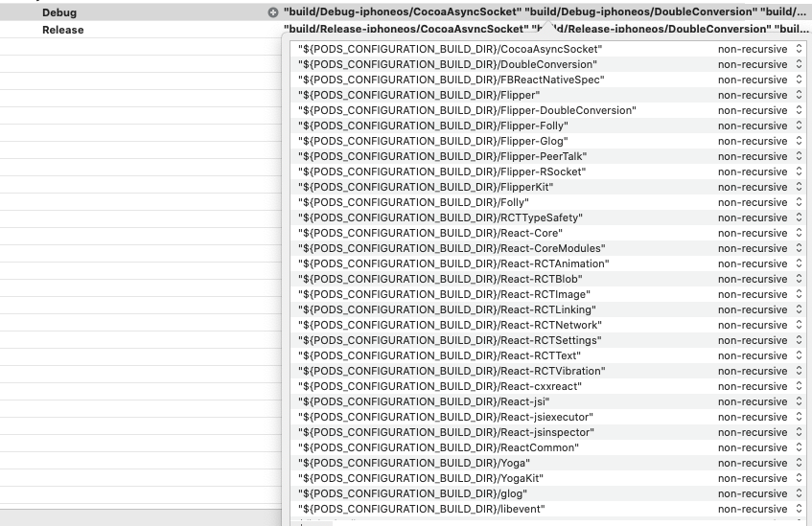812x526 pixels.
Task: Select the React-RCTLinking path entry
Action: (x=447, y=309)
